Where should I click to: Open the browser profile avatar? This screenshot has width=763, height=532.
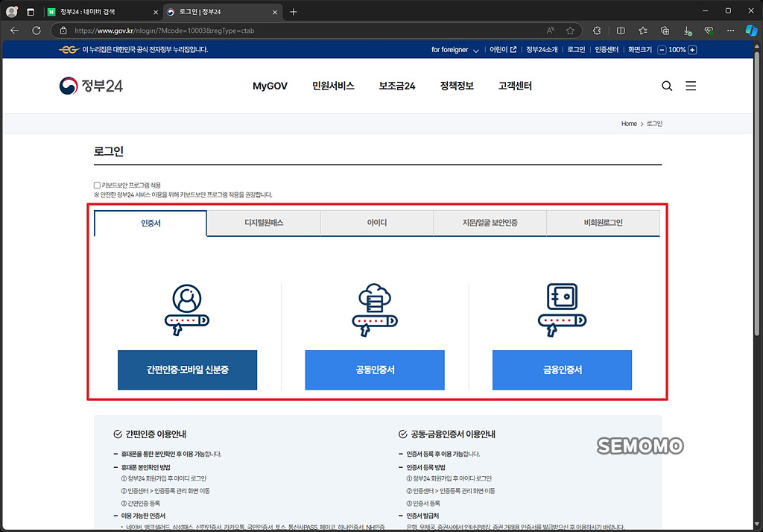(x=12, y=12)
